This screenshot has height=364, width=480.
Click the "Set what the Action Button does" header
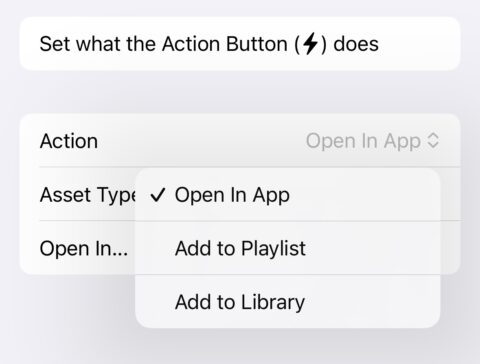pos(240,44)
